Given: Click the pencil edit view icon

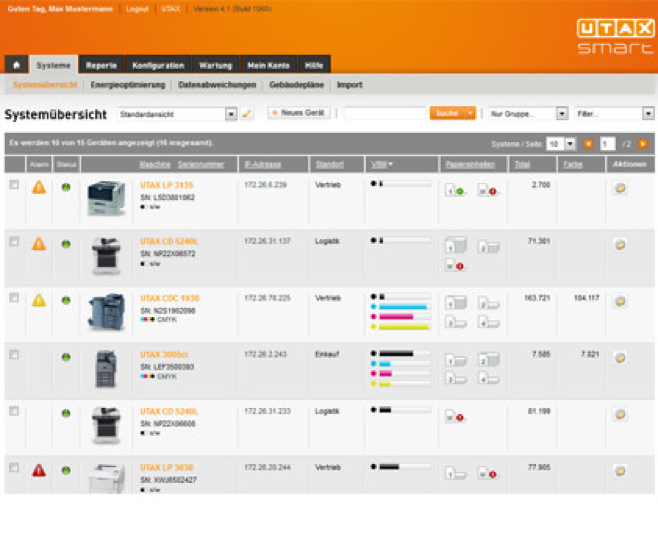Looking at the screenshot, I should coord(247,114).
